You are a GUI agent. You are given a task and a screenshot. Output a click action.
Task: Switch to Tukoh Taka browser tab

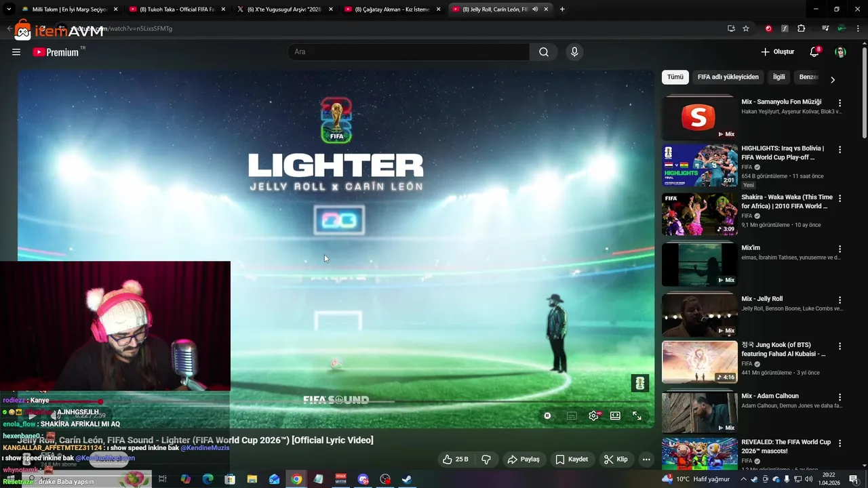[176, 9]
